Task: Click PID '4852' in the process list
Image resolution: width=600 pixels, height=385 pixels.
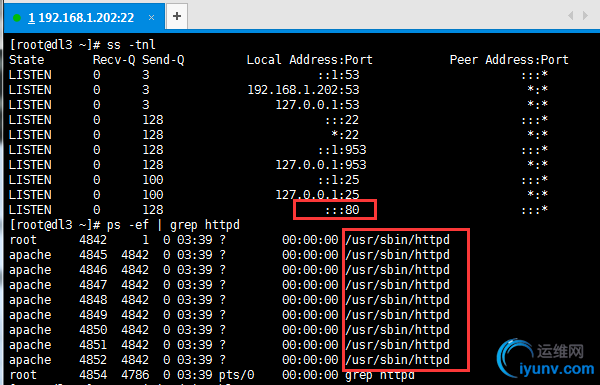Action: tap(93, 360)
